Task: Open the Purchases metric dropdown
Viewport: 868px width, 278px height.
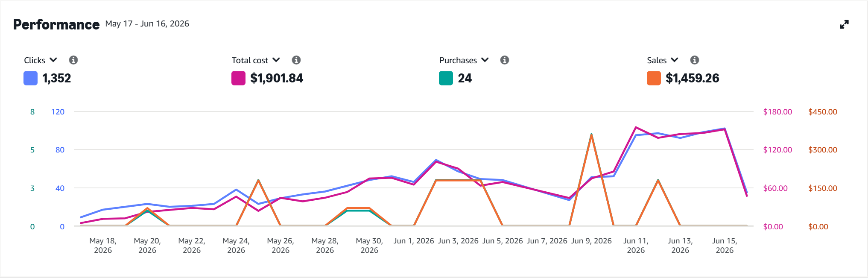Action: click(x=464, y=60)
